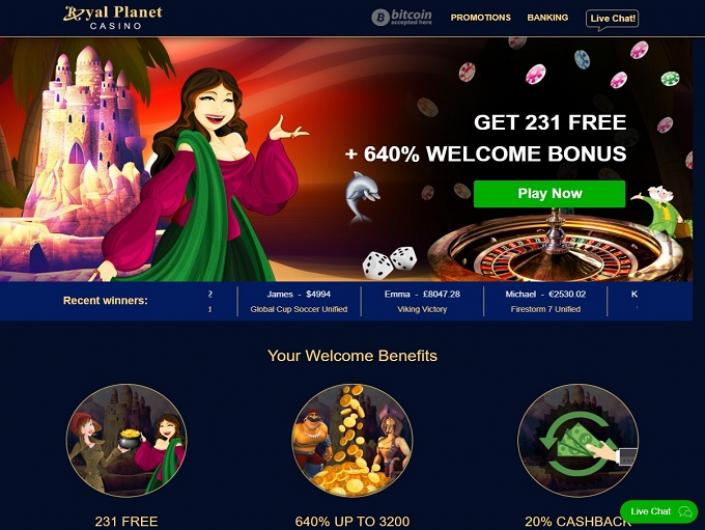Open the PROMOTIONS menu item
The image size is (705, 530).
click(481, 18)
